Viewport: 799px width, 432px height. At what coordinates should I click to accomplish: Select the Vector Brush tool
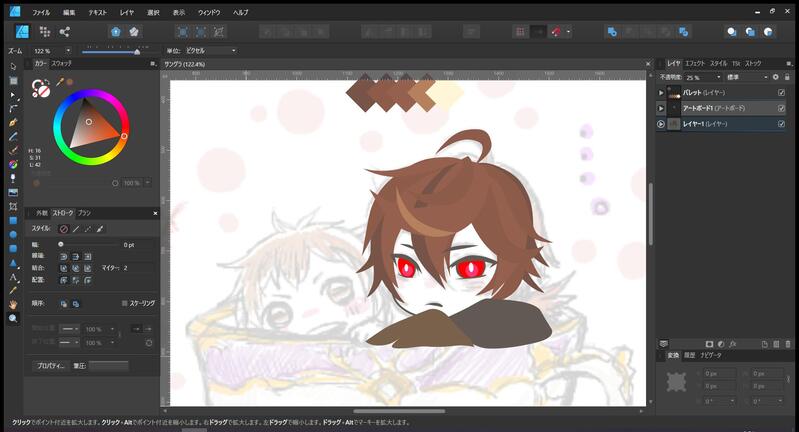point(13,150)
